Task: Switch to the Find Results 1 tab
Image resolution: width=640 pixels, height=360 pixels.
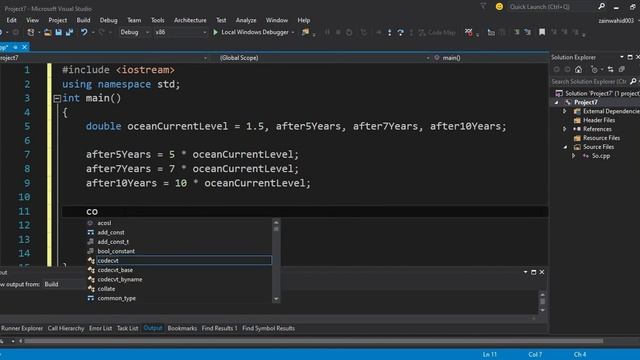Action: click(x=219, y=328)
